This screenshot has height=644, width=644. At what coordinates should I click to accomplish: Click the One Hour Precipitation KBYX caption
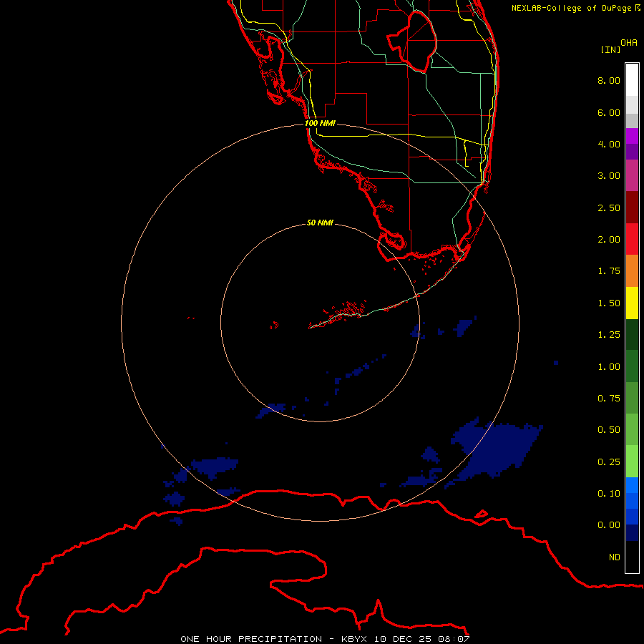[x=325, y=639]
